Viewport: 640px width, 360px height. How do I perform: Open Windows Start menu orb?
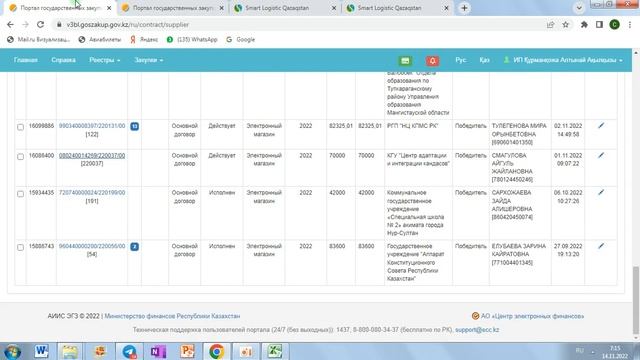point(12,351)
